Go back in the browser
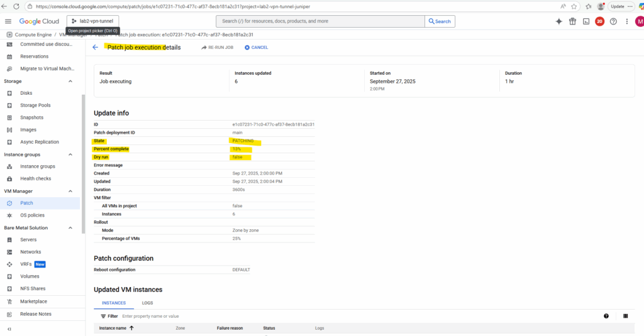 [4, 6]
